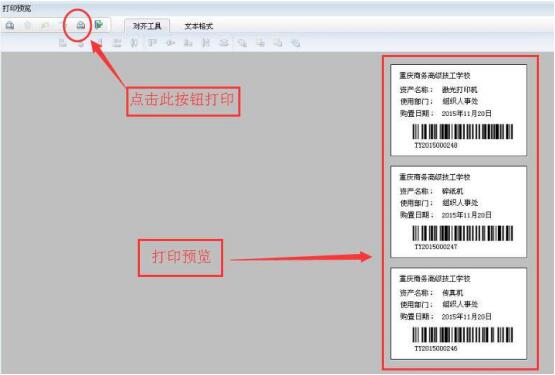Click the 打印预览 window title
This screenshot has width=555, height=375.
(x=17, y=8)
